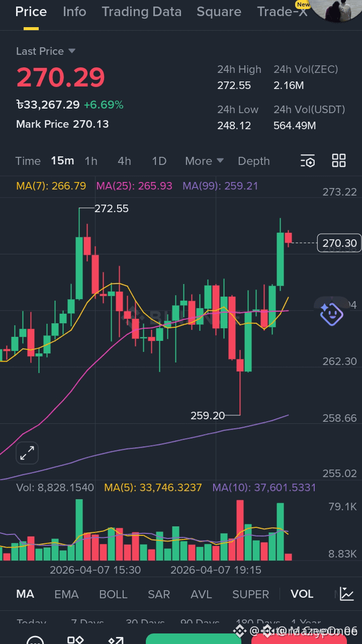Expand the More timeframes dropdown
Viewport: 362px width, 644px height.
coord(204,161)
